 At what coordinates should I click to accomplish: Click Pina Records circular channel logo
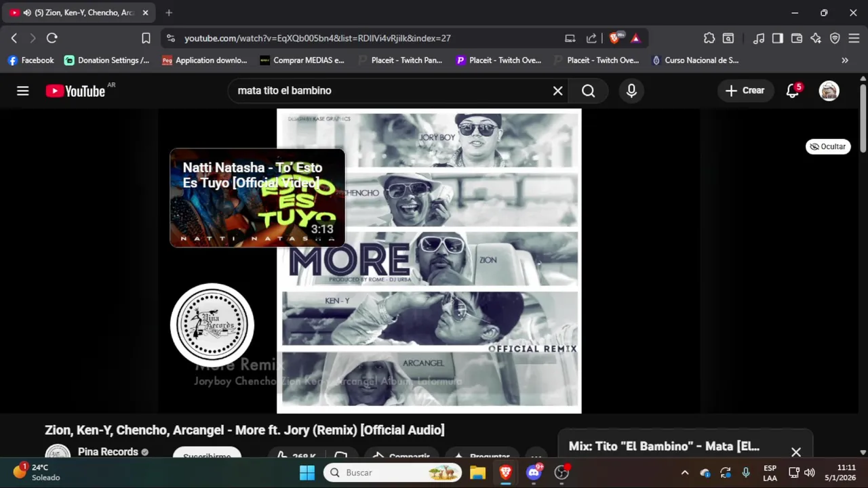click(x=212, y=325)
